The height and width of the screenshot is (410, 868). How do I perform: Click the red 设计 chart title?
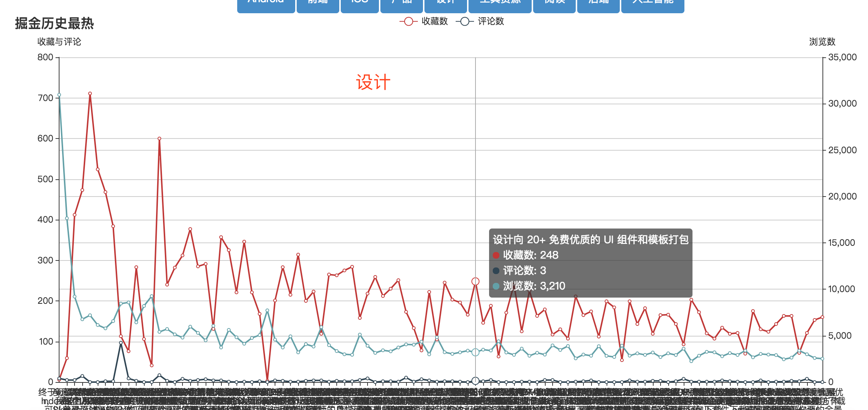[x=373, y=82]
